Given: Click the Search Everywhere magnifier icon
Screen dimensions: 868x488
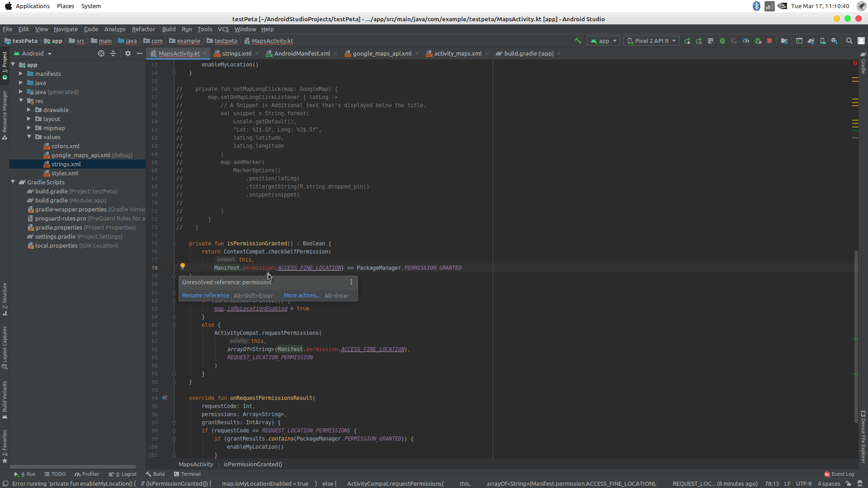Looking at the screenshot, I should (849, 41).
